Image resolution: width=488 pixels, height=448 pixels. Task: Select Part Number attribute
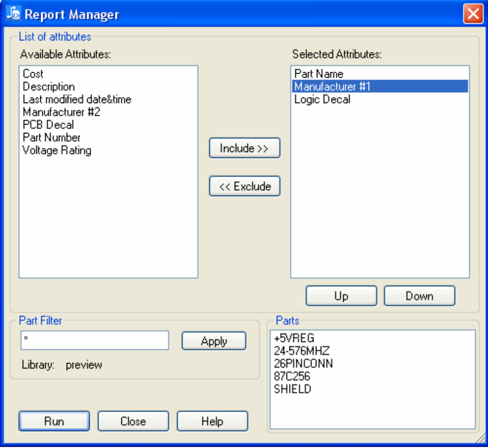point(52,137)
